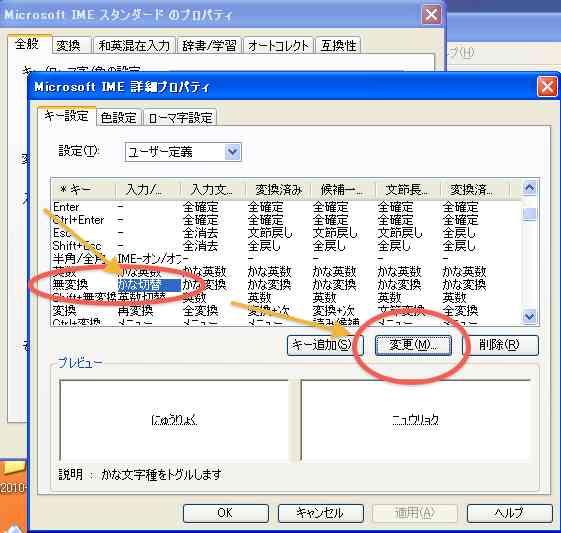Click the キャンセル button

coord(321,513)
